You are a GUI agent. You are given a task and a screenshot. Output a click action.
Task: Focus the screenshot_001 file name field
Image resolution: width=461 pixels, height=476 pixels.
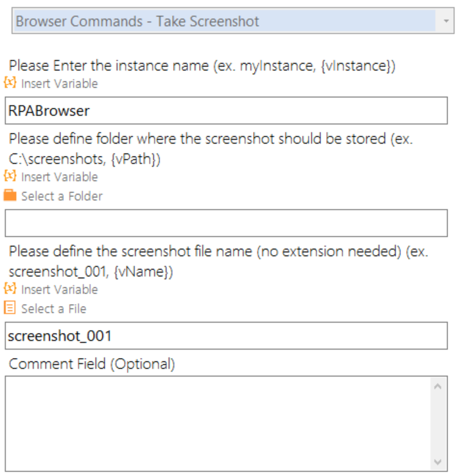coord(226,336)
